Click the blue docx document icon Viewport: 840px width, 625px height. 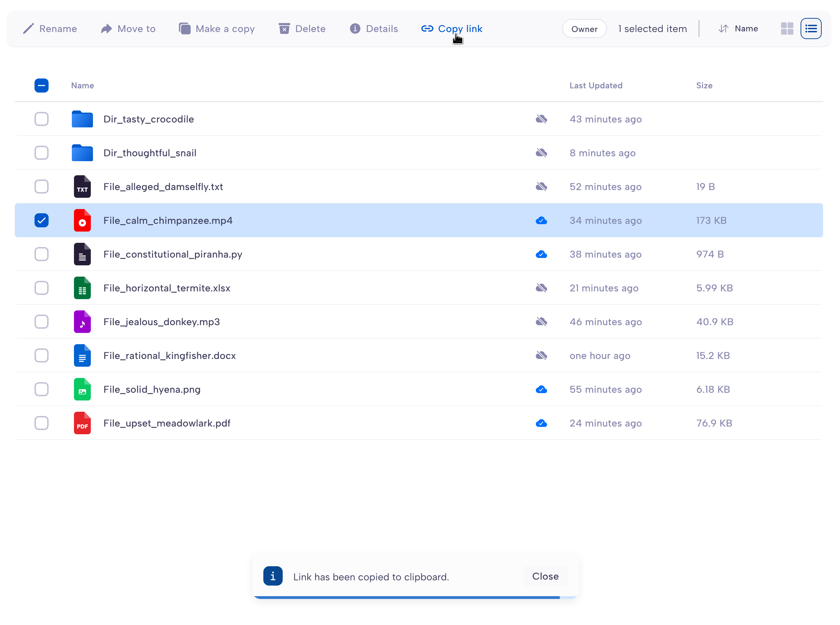[x=82, y=356]
